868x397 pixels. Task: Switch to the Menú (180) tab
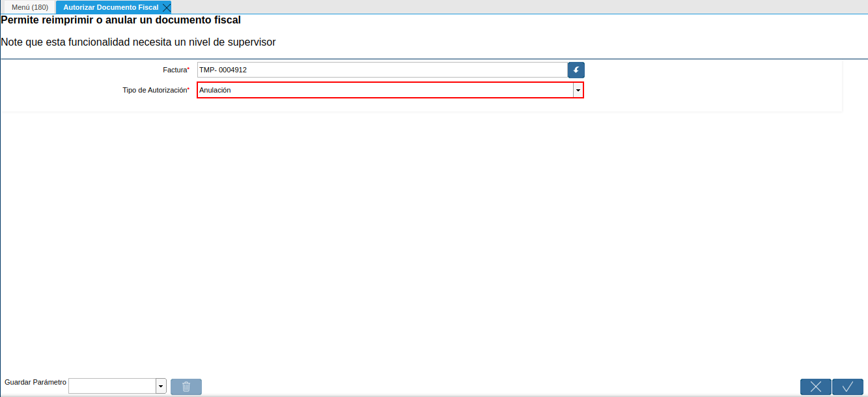tap(29, 7)
